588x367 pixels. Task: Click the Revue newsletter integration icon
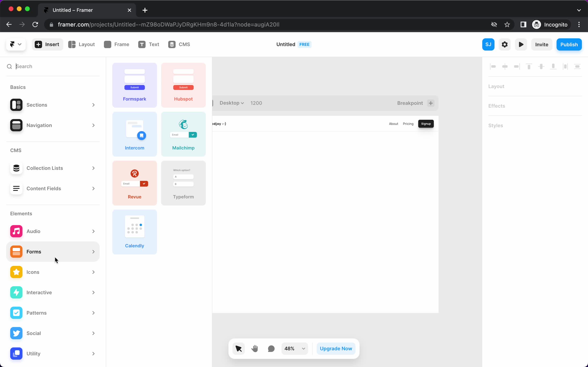pyautogui.click(x=134, y=173)
